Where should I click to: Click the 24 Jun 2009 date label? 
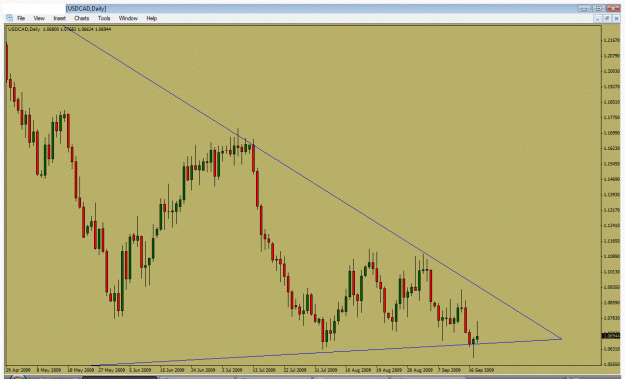coord(203,370)
